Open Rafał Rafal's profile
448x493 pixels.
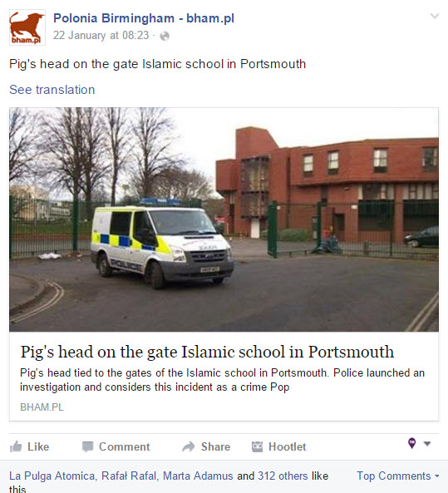[x=129, y=476]
